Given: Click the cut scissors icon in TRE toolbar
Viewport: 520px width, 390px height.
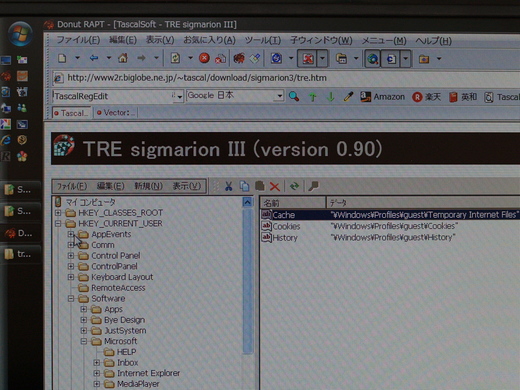Looking at the screenshot, I should (228, 186).
